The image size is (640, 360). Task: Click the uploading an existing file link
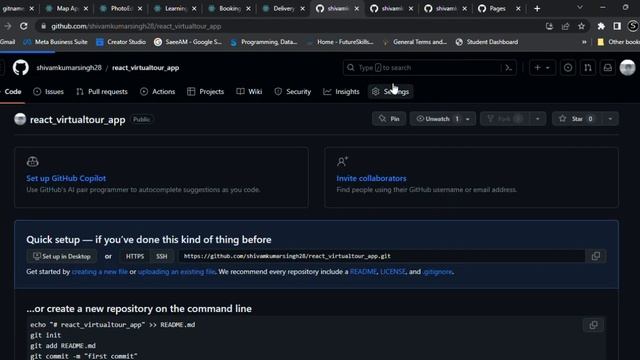tap(176, 271)
